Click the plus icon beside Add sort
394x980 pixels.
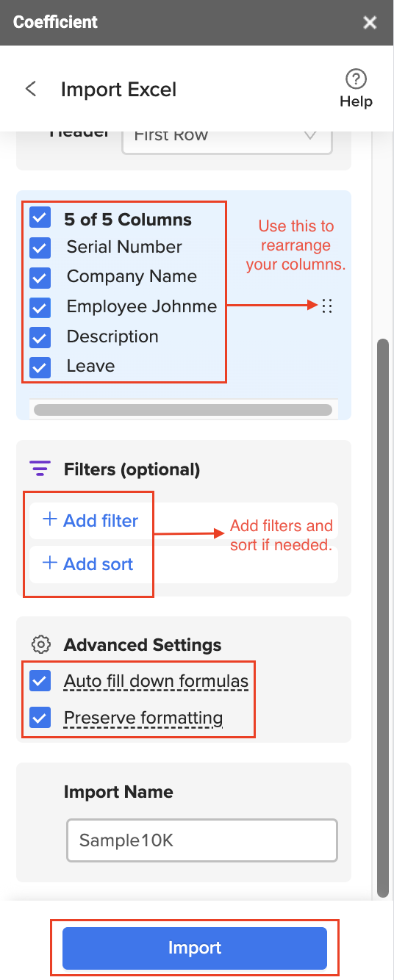pyautogui.click(x=50, y=563)
